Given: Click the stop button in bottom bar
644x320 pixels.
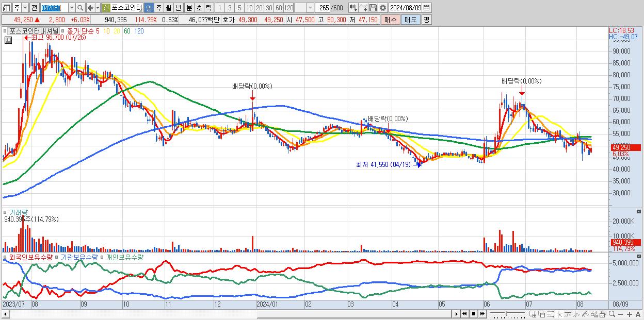Looking at the screenshot, I should click(x=473, y=314).
